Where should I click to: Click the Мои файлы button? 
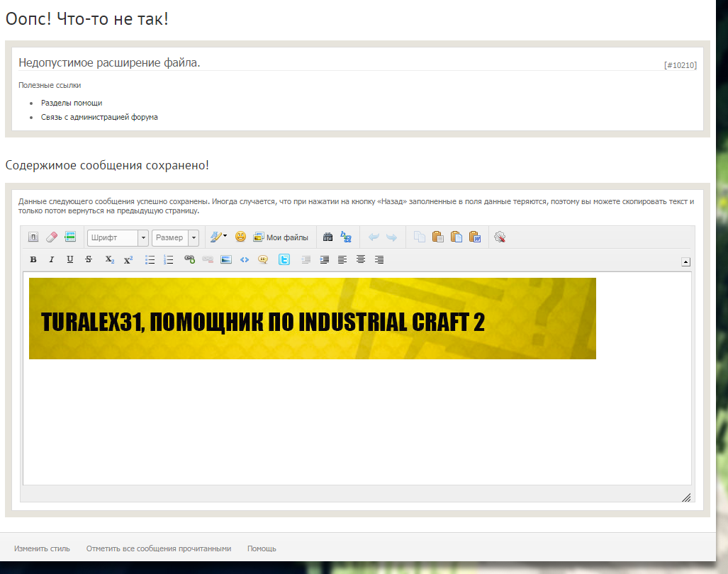point(281,237)
